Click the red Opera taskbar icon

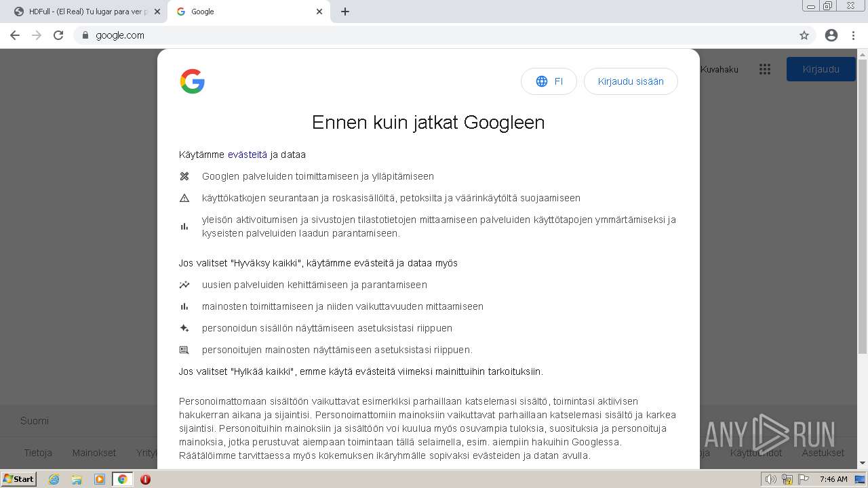(145, 479)
